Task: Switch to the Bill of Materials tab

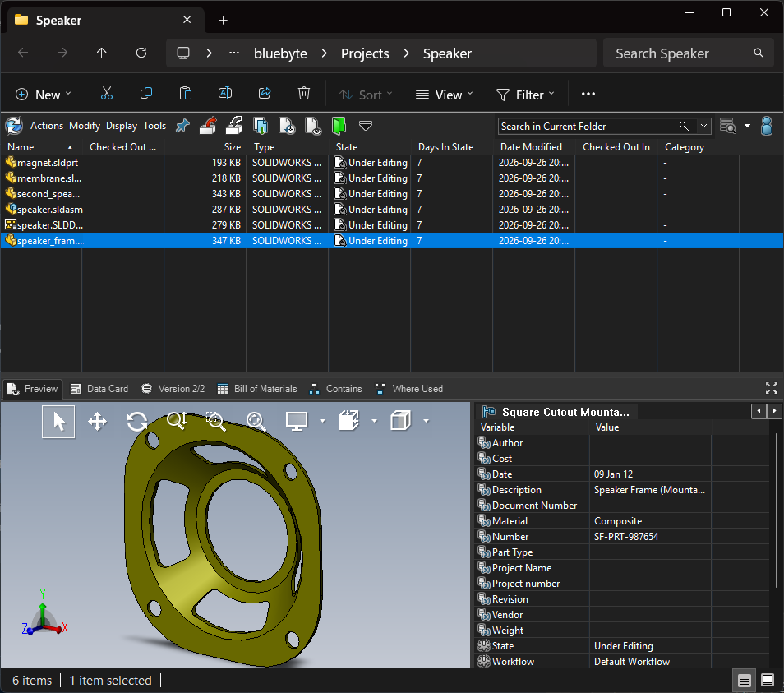Action: click(257, 389)
